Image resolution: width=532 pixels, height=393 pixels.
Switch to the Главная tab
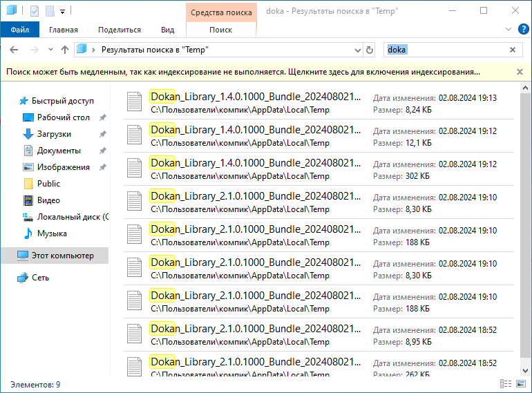[64, 30]
